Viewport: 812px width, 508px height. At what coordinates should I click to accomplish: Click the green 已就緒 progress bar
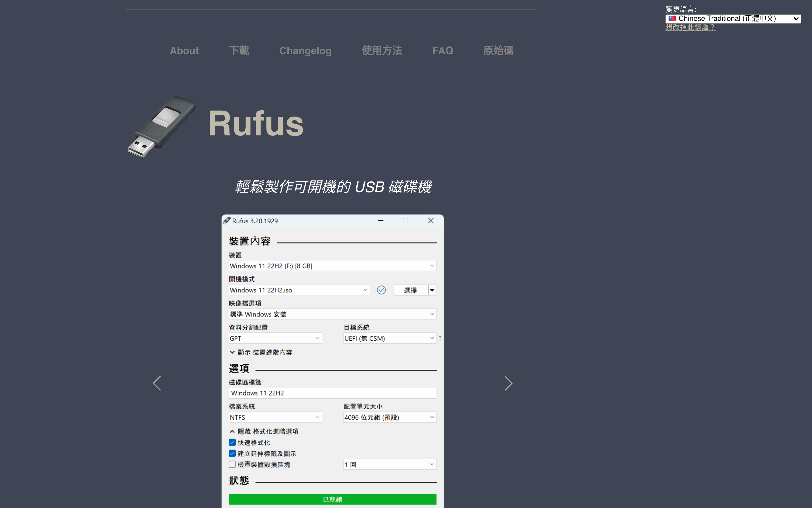click(x=332, y=499)
